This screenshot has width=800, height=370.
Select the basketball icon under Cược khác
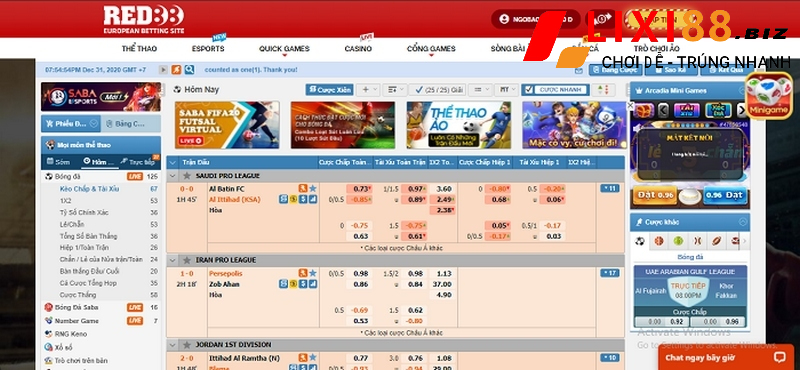pos(659,241)
